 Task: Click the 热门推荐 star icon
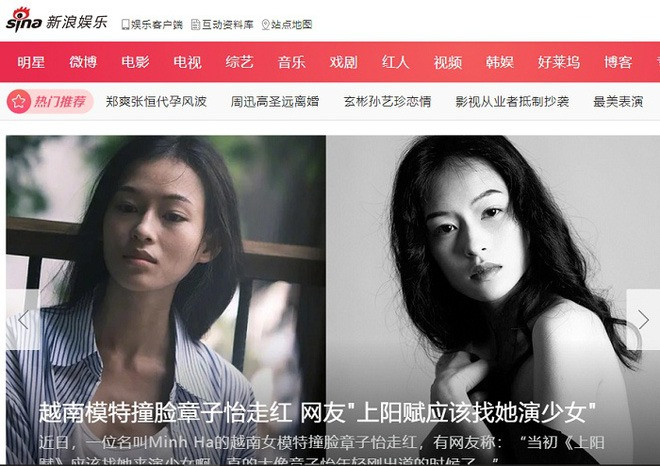click(19, 101)
